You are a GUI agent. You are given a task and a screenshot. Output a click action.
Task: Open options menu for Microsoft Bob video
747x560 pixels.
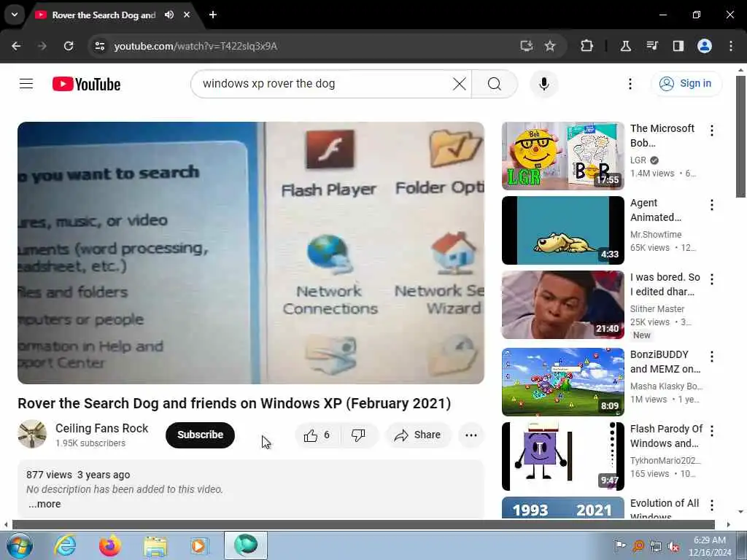(712, 131)
